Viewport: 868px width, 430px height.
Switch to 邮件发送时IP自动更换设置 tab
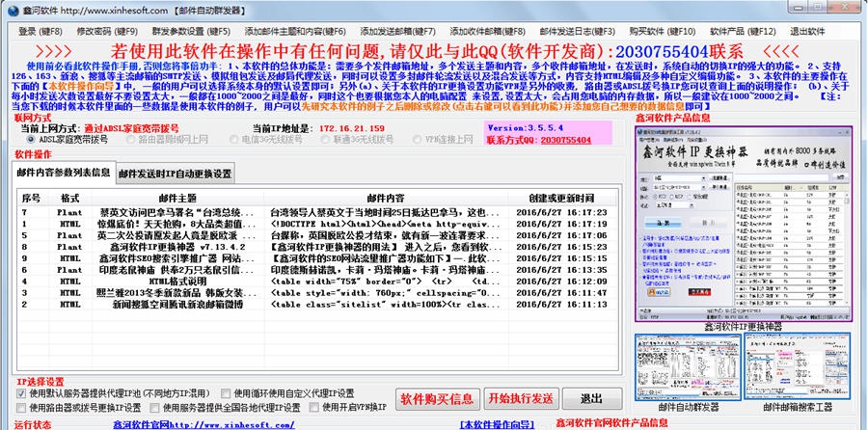pyautogui.click(x=175, y=174)
